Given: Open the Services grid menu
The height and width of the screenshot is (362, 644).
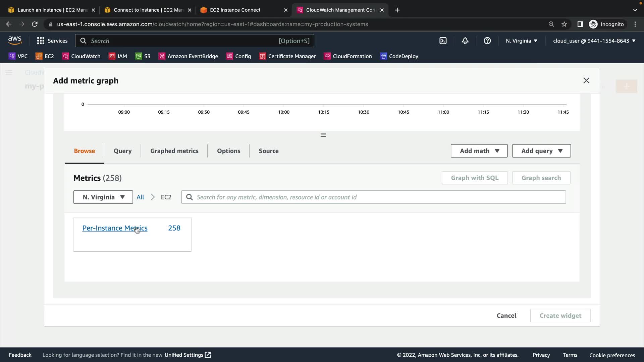Looking at the screenshot, I should 52,41.
